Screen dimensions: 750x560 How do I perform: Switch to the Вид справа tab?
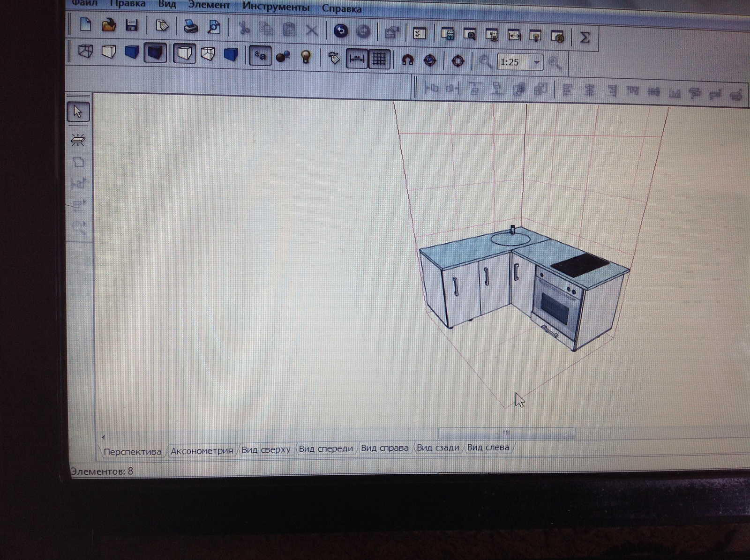pyautogui.click(x=384, y=448)
